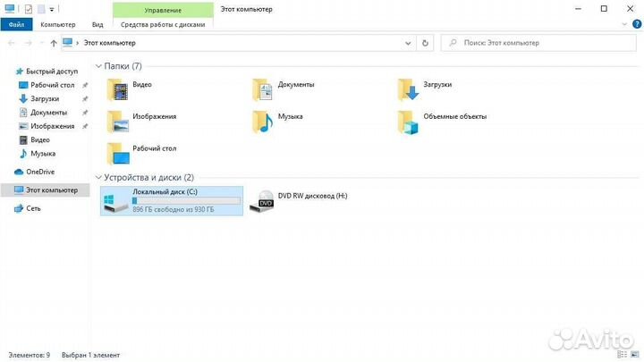644x362 pixels.
Task: Select the DVD RW дисковод (H:) drive icon
Action: click(x=261, y=201)
